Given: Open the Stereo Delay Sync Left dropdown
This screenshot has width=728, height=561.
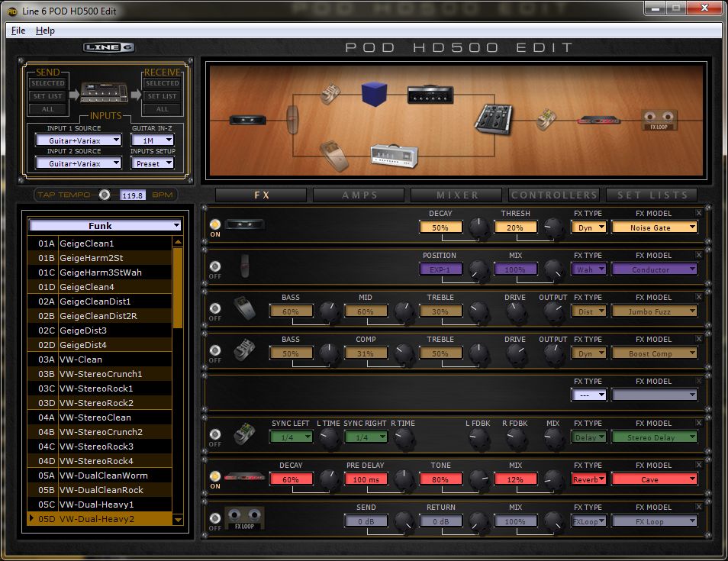Looking at the screenshot, I should click(291, 437).
